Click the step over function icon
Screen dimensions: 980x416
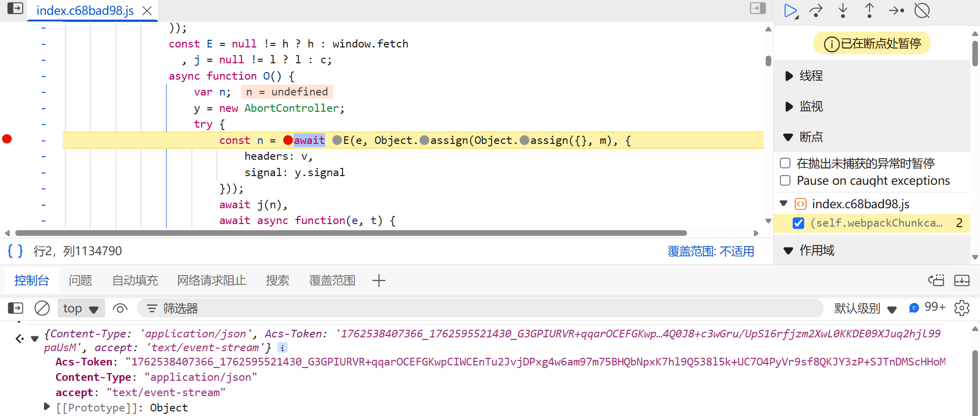coord(816,11)
